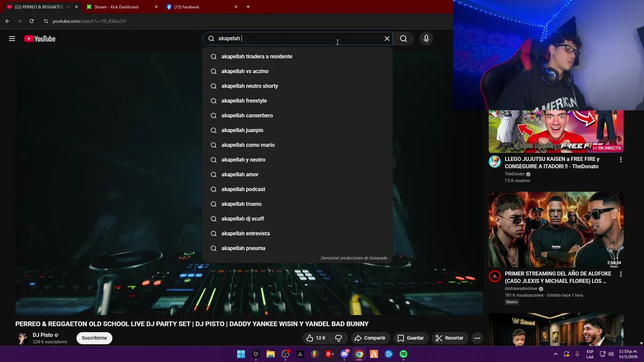Open the clock showing 11:33 p.m.
The image size is (644, 362).
coord(628,354)
